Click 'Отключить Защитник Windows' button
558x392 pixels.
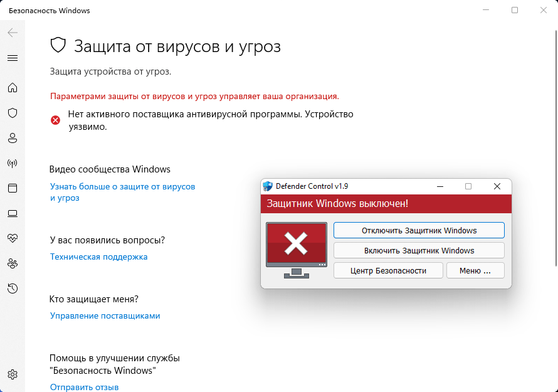click(419, 230)
